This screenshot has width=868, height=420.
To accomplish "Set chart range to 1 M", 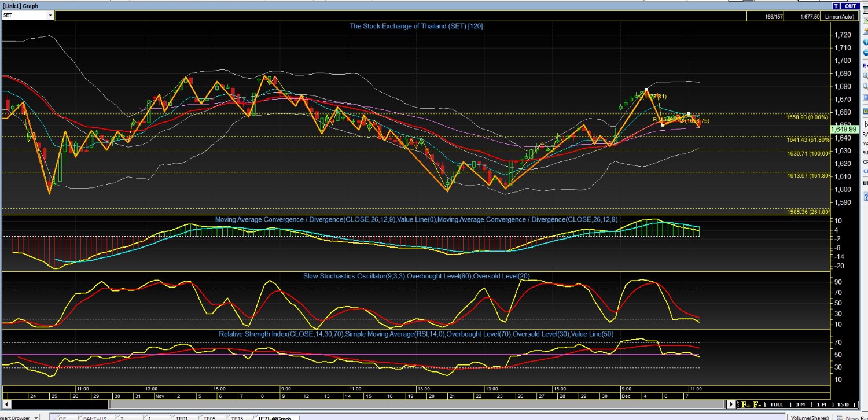I will pyautogui.click(x=821, y=404).
